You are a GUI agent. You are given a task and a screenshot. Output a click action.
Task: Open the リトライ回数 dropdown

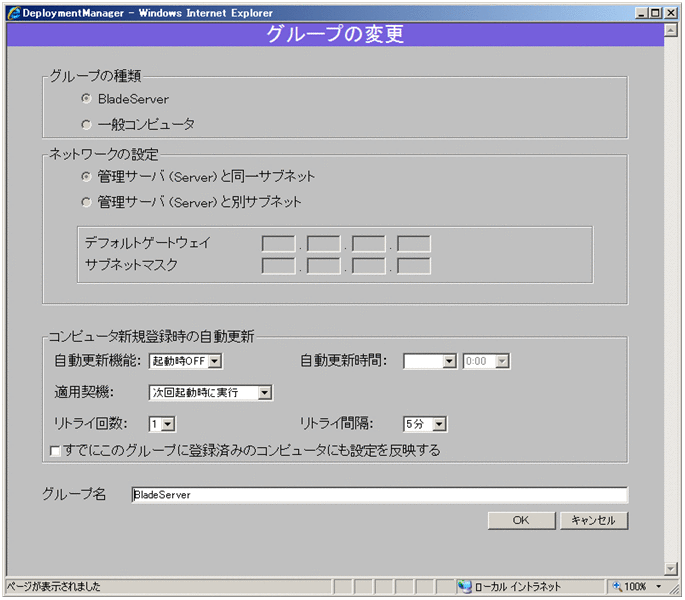pyautogui.click(x=162, y=424)
